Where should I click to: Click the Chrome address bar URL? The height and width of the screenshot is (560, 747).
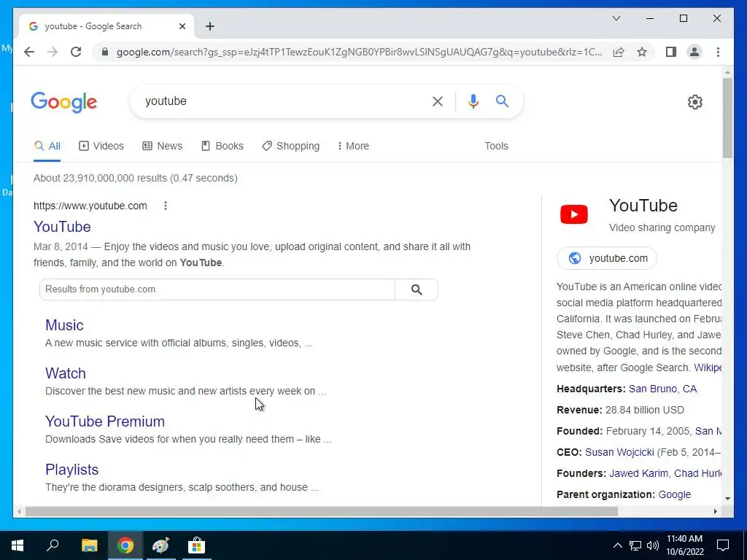pyautogui.click(x=359, y=52)
